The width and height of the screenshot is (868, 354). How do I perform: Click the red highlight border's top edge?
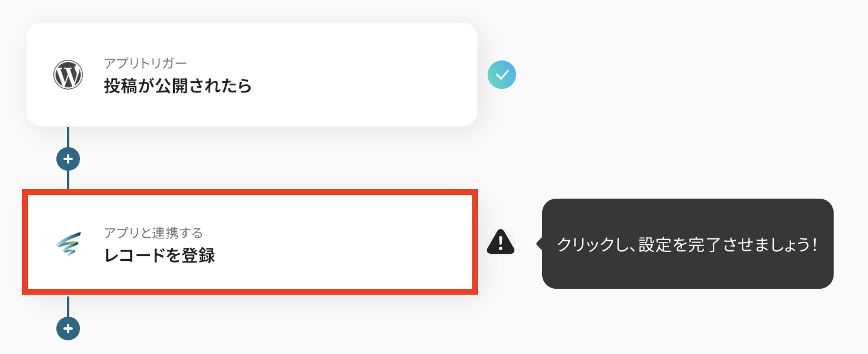(x=250, y=192)
